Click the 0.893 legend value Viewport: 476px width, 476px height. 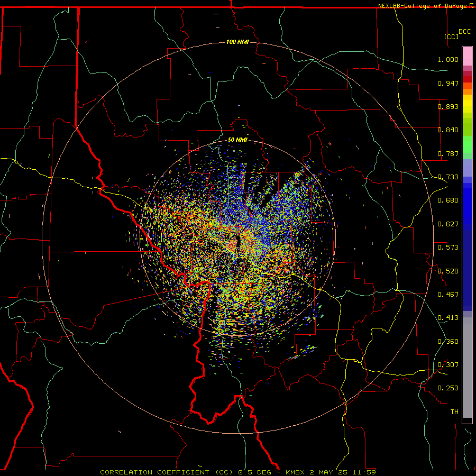pos(448,106)
